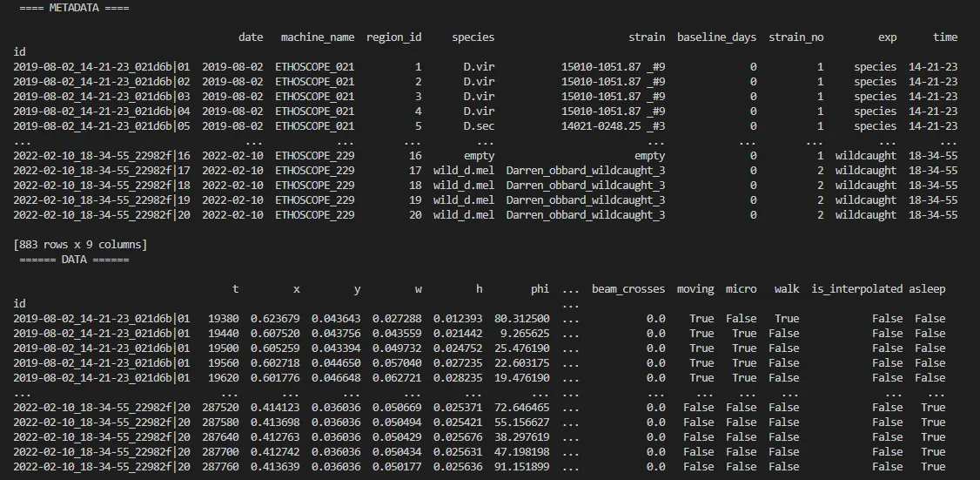Click the micro column header

[742, 288]
